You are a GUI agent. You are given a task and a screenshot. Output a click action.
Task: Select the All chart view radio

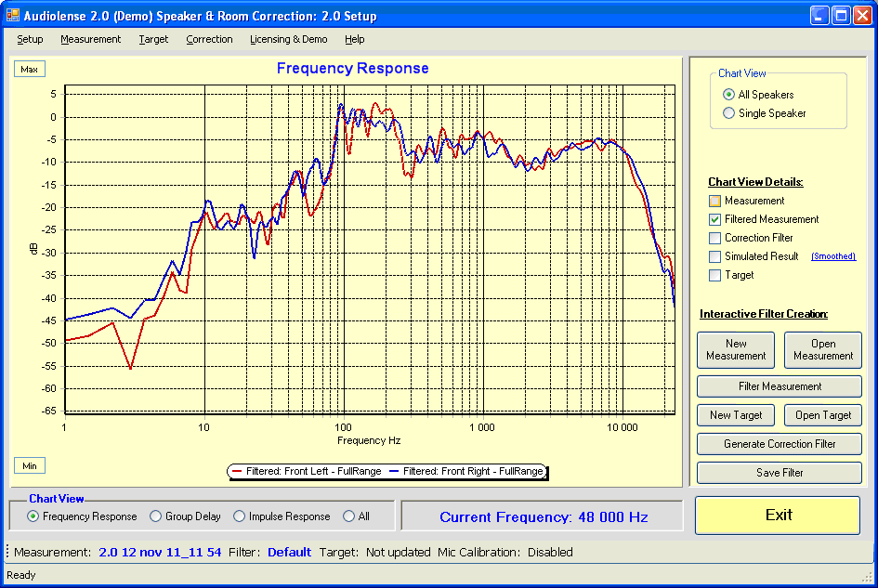click(348, 516)
